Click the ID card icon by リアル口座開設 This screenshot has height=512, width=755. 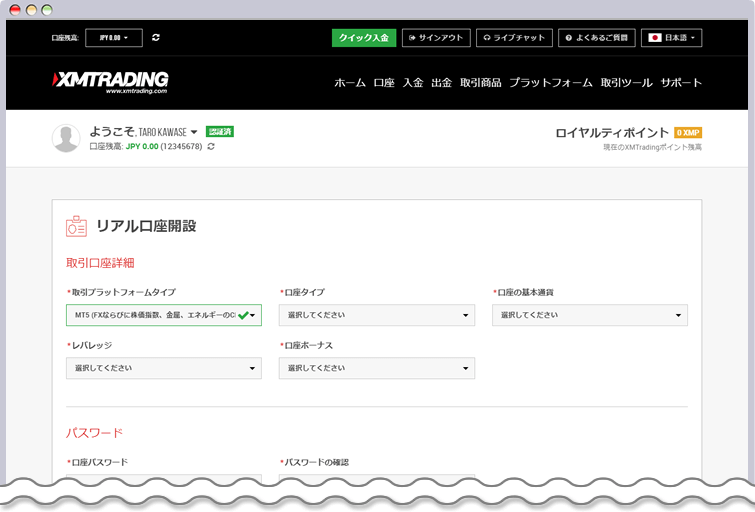76,226
